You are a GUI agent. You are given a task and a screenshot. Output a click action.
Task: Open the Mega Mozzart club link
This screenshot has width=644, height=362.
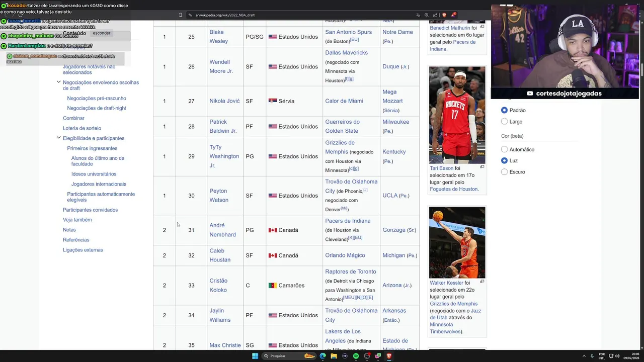point(392,97)
